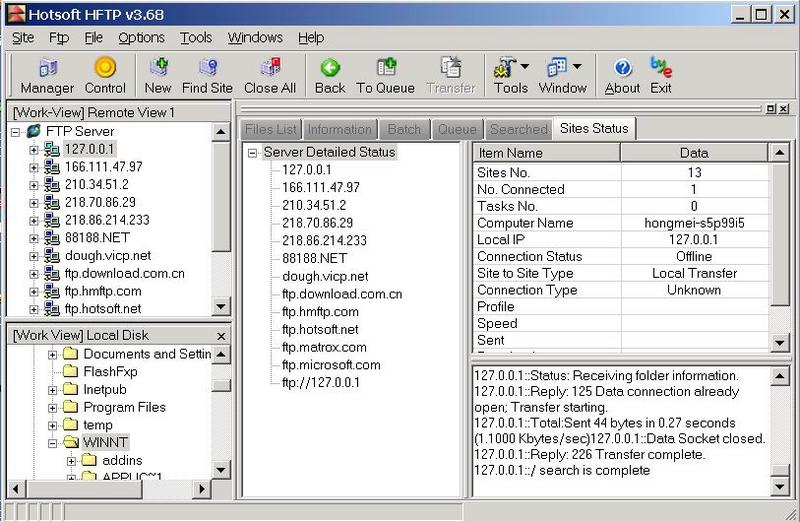The height and width of the screenshot is (522, 800).
Task: Click the Tools hammer icon
Action: [x=505, y=67]
